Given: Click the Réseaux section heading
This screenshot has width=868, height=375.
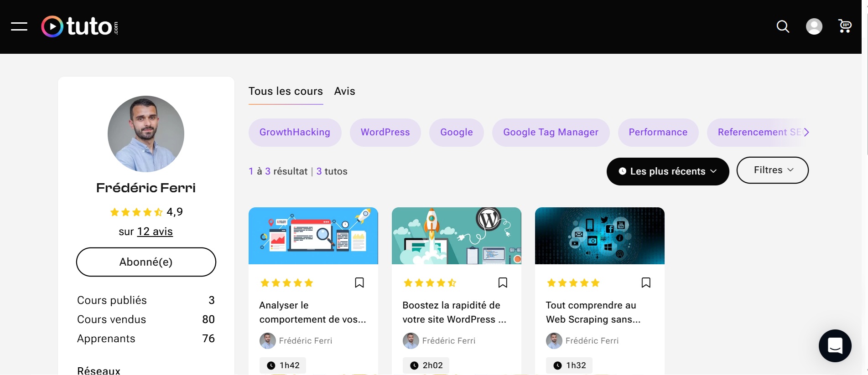Looking at the screenshot, I should coord(99,370).
